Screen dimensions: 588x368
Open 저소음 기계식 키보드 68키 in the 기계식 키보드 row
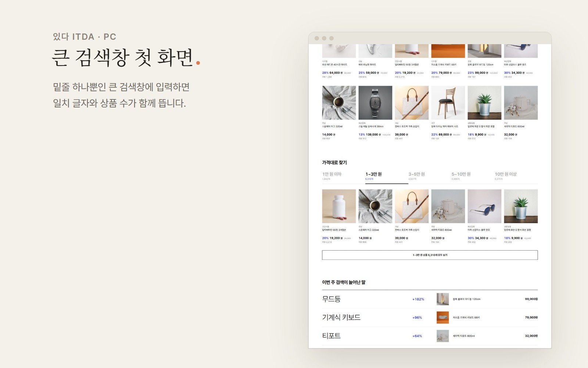coord(466,318)
